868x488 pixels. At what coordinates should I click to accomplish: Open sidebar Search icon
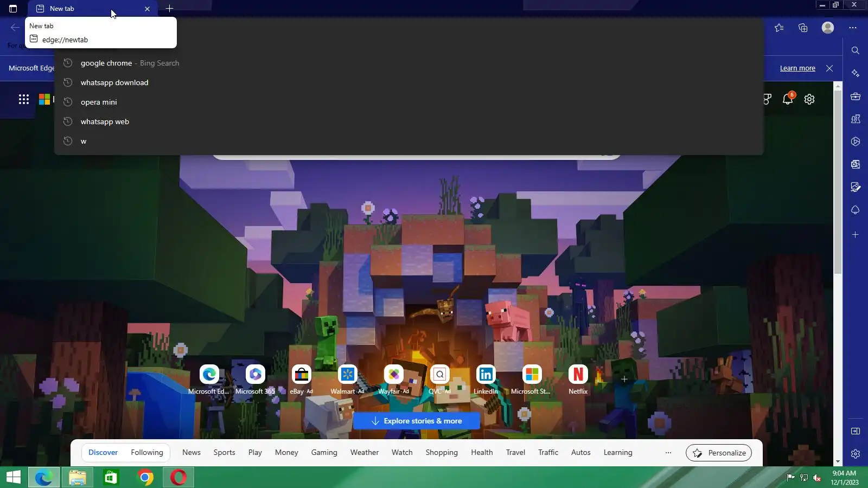[856, 50]
